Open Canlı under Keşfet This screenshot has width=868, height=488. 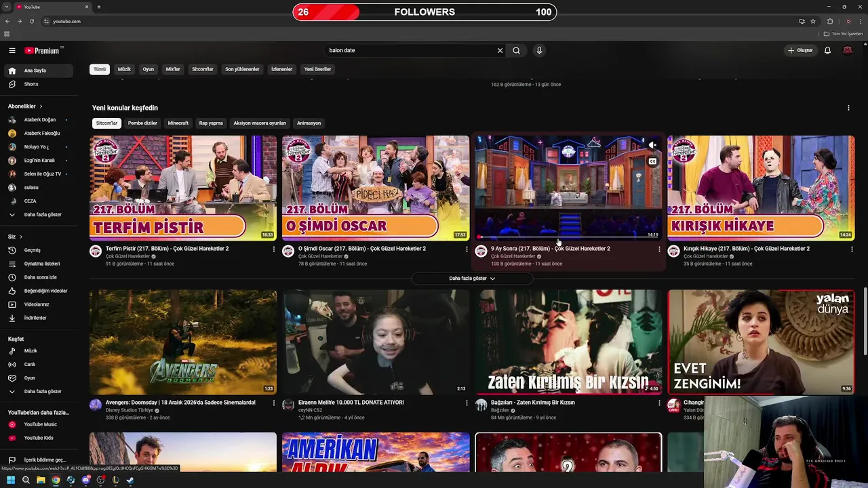click(39, 364)
